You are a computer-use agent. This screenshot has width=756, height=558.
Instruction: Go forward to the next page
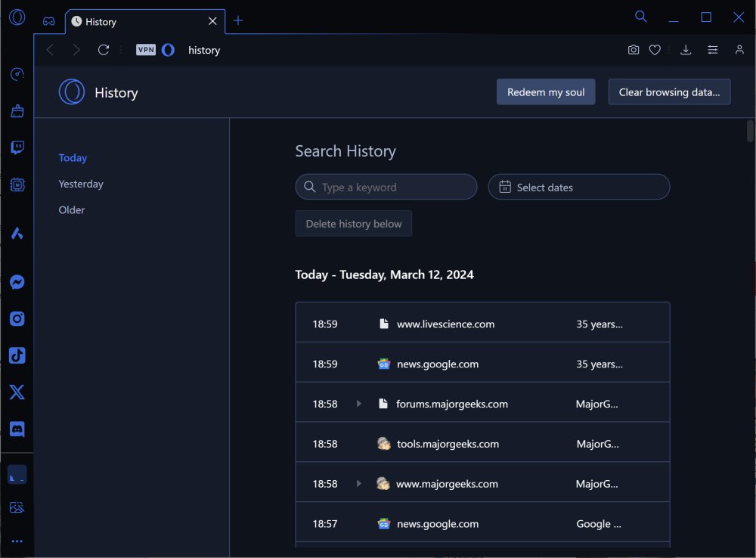(x=76, y=50)
